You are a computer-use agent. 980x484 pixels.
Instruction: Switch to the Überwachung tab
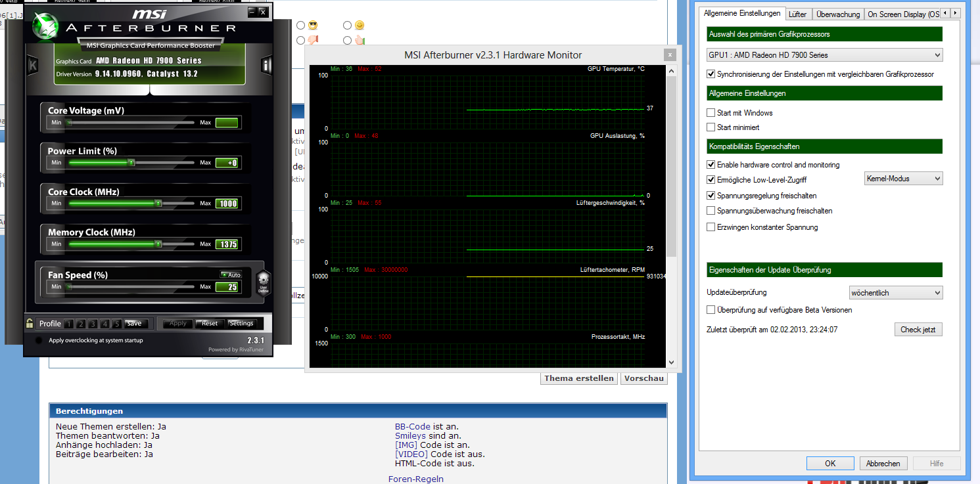[x=837, y=14]
